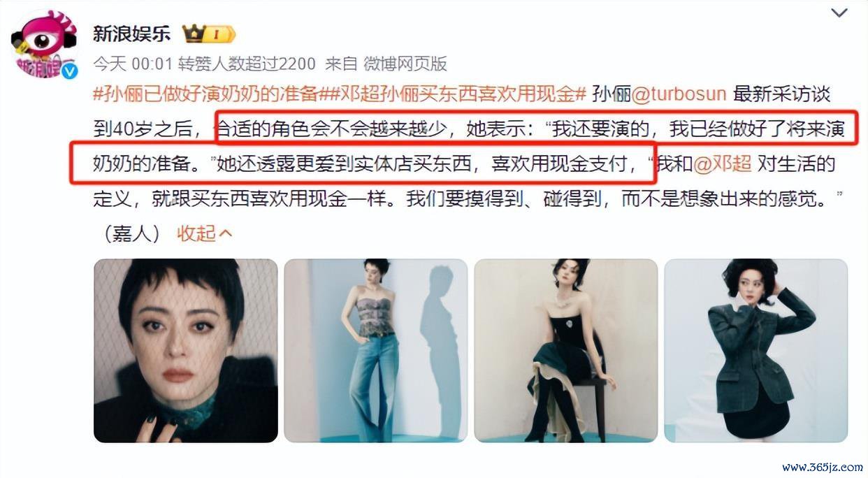
Task: Click the blue verified badge on the avatar
Action: [69, 70]
